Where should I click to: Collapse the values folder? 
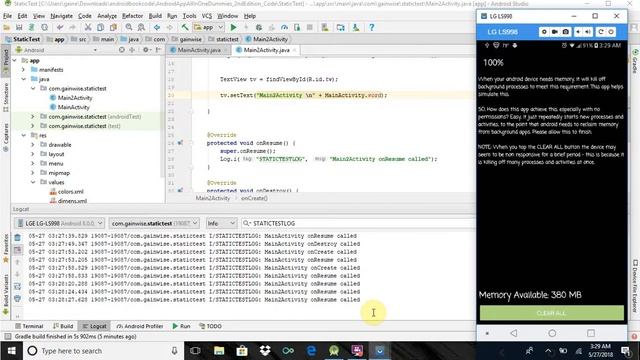[x=33, y=182]
